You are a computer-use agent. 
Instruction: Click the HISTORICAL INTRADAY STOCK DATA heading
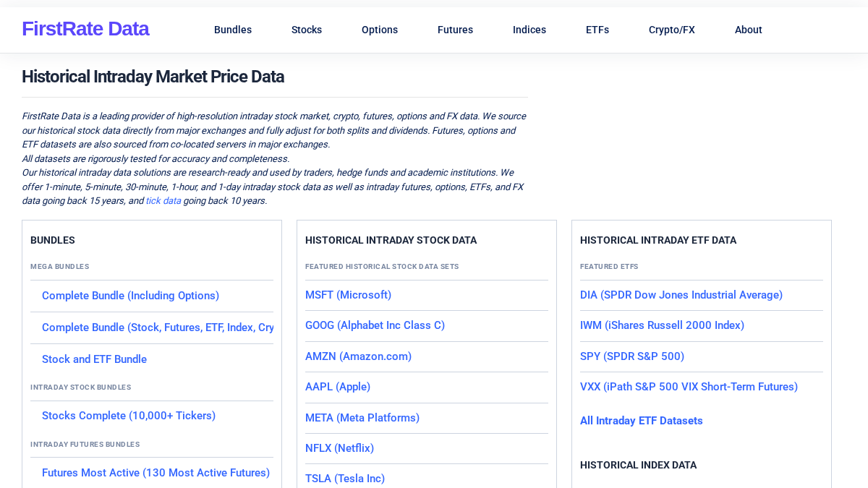pos(391,240)
